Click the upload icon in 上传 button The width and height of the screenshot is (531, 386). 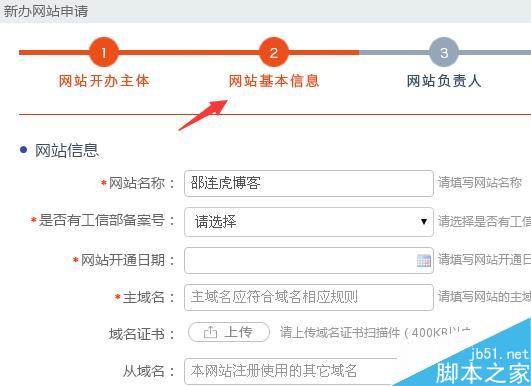[x=210, y=332]
